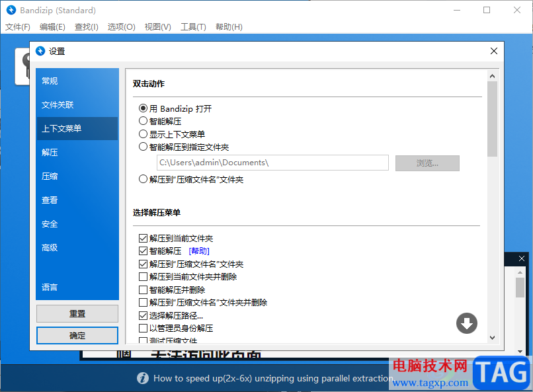This screenshot has height=392, width=533.
Task: Open the 查找(I) menu
Action: pos(87,27)
